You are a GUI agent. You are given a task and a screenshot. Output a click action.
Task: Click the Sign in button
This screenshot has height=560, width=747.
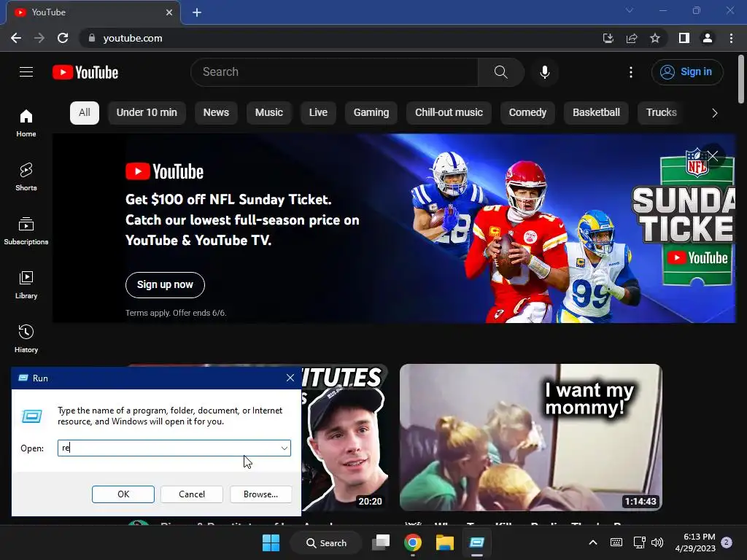click(687, 72)
